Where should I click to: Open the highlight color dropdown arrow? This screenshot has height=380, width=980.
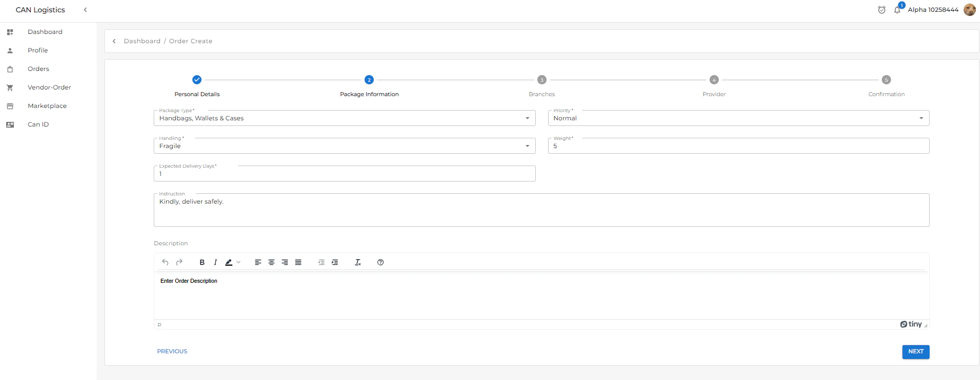pos(239,262)
